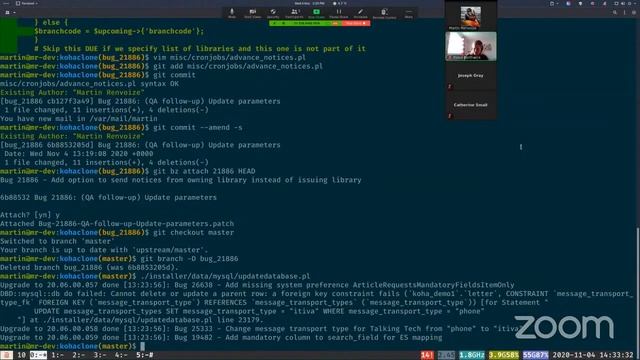Click 'Attached Bug-21886-QA-follow-up' patch line
Image resolution: width=640 pixels, height=360 pixels.
pyautogui.click(x=117, y=224)
